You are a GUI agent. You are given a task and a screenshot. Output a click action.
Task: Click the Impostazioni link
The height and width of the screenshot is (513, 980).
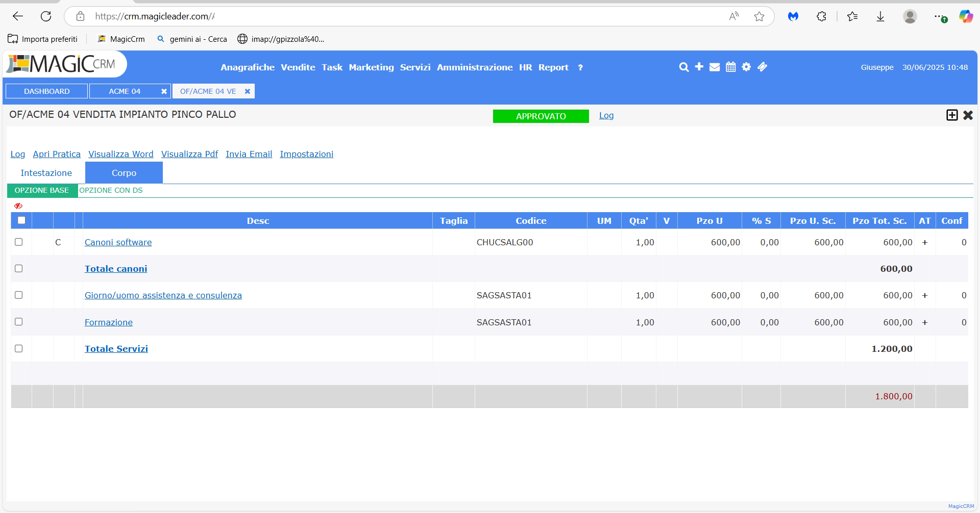[307, 154]
